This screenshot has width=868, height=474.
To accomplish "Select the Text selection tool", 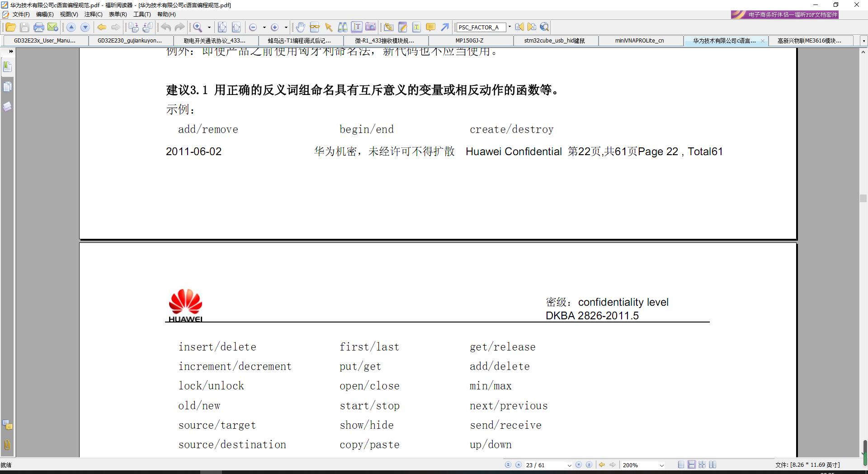I will 357,27.
